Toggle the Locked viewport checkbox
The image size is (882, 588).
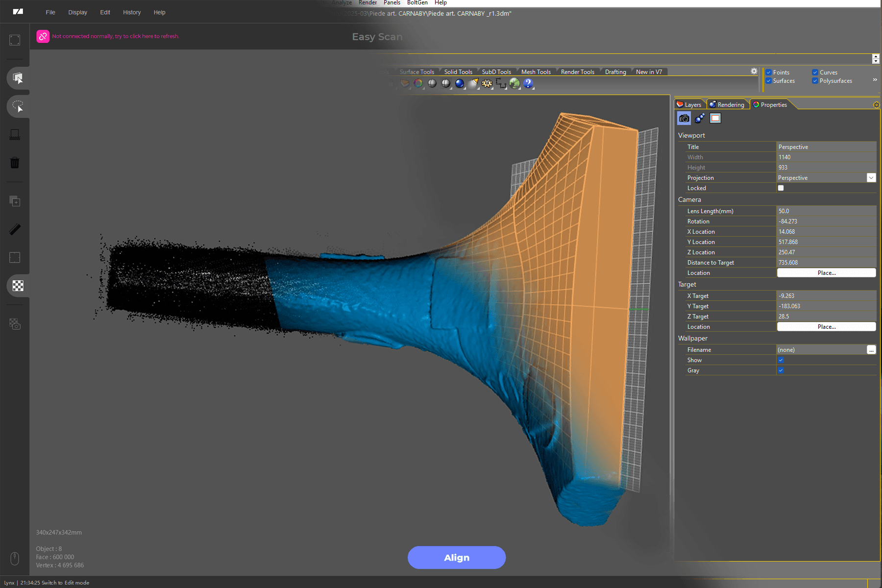point(781,188)
